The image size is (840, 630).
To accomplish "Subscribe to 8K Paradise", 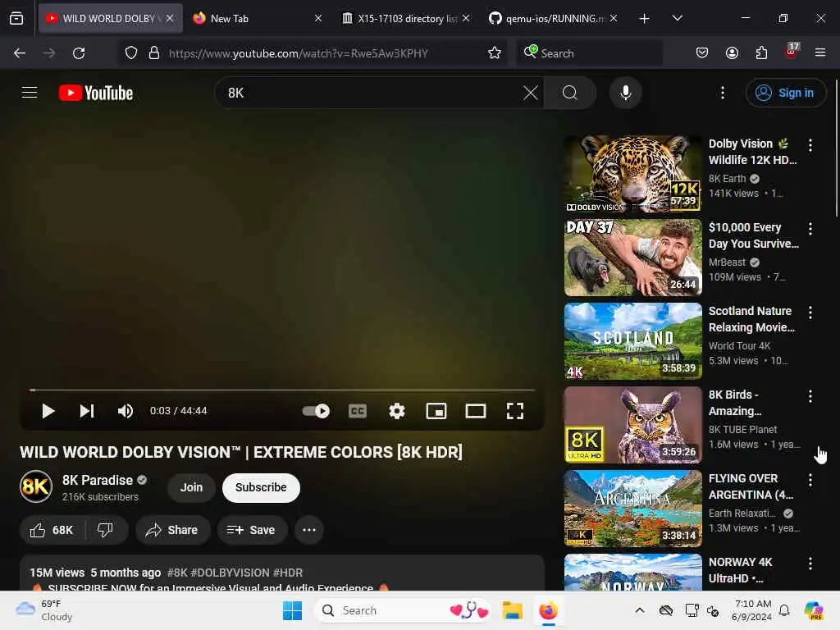I will click(261, 487).
